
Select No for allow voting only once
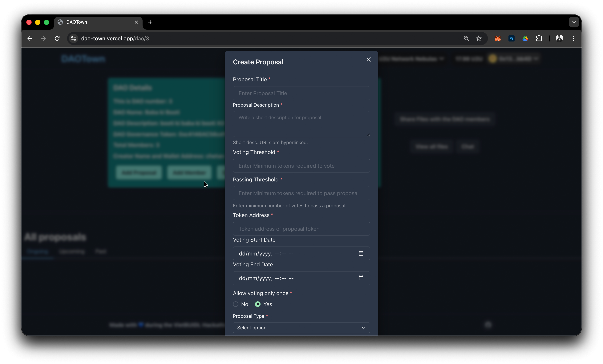pyautogui.click(x=236, y=304)
